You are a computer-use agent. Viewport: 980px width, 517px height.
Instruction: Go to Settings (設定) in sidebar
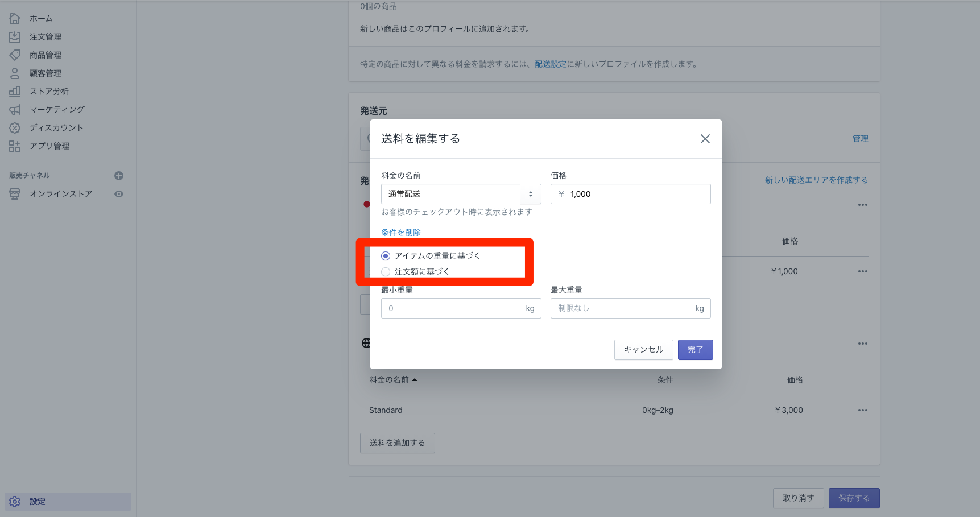[38, 502]
